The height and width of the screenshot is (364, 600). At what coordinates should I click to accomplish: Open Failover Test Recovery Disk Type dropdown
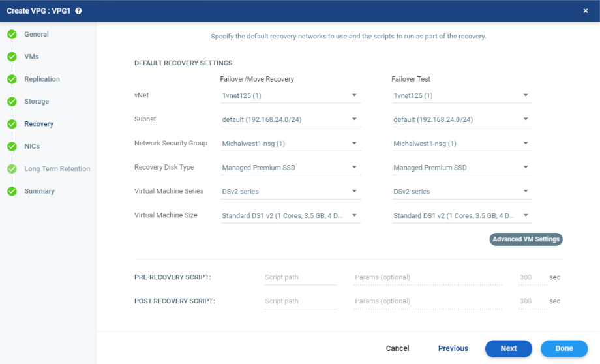pyautogui.click(x=462, y=168)
